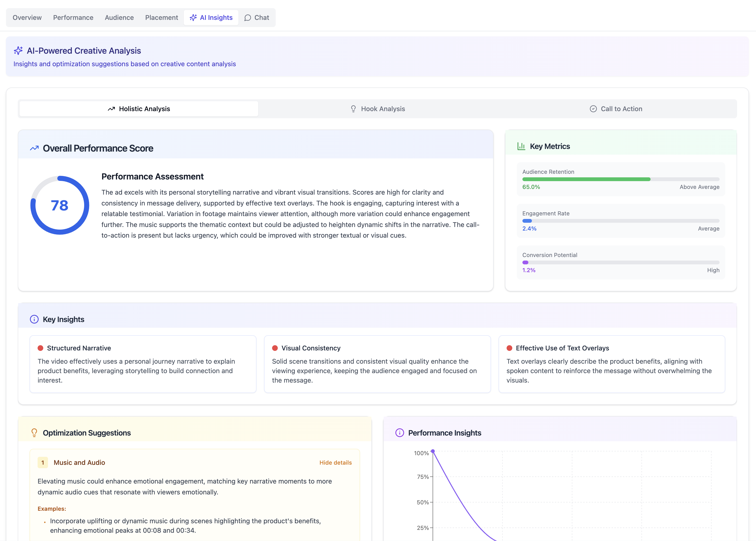The height and width of the screenshot is (541, 756).
Task: Switch to the Audience tab
Action: [119, 18]
